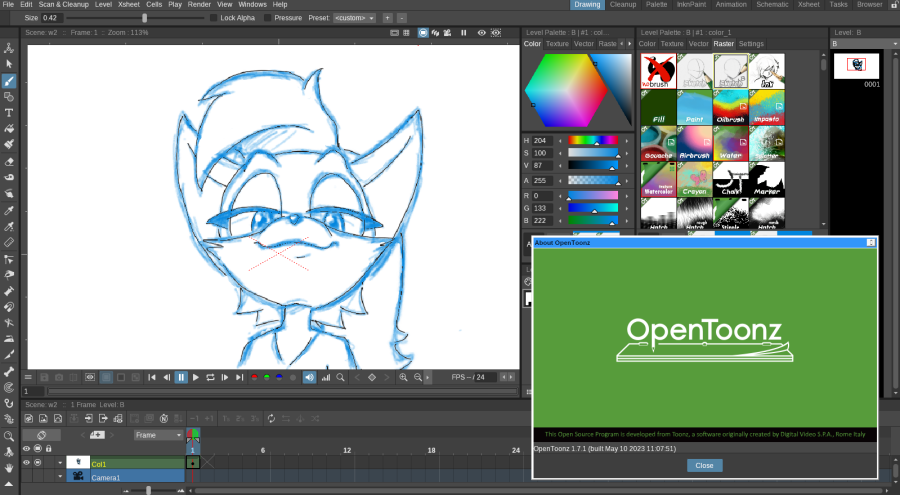
Task: Select the Hand pan tool
Action: 9,468
